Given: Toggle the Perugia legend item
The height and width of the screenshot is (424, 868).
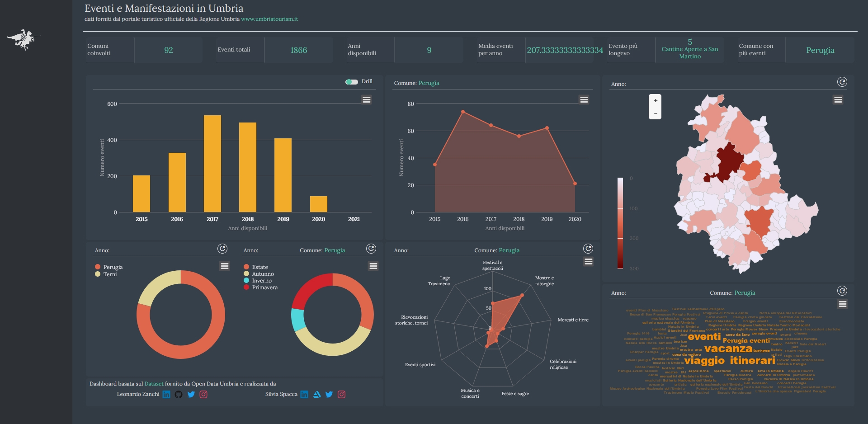Looking at the screenshot, I should [x=108, y=267].
